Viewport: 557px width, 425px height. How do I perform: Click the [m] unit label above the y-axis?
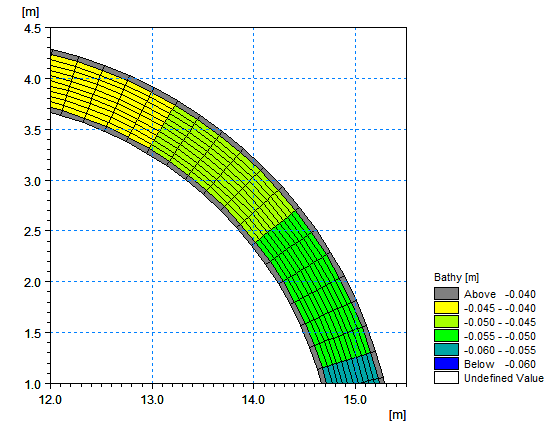(x=30, y=12)
